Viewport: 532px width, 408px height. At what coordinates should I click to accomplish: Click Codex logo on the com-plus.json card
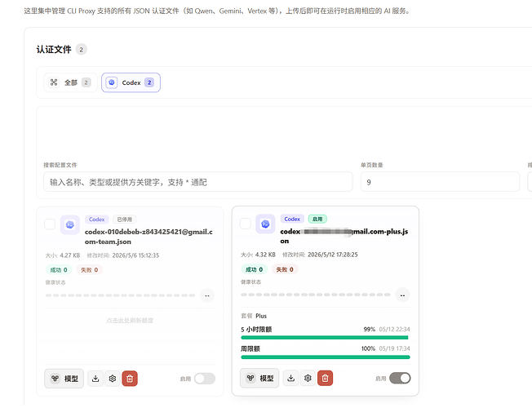coord(265,224)
